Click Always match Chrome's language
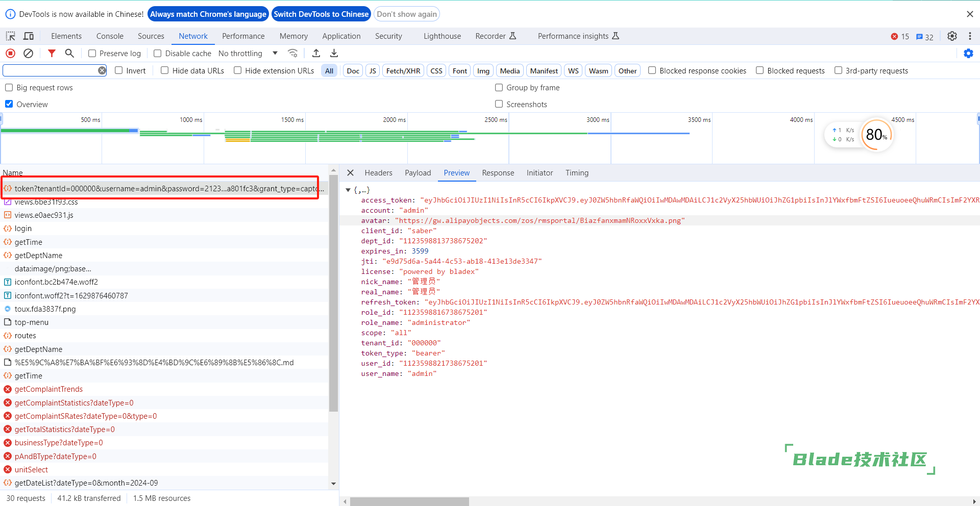980x506 pixels. tap(208, 14)
